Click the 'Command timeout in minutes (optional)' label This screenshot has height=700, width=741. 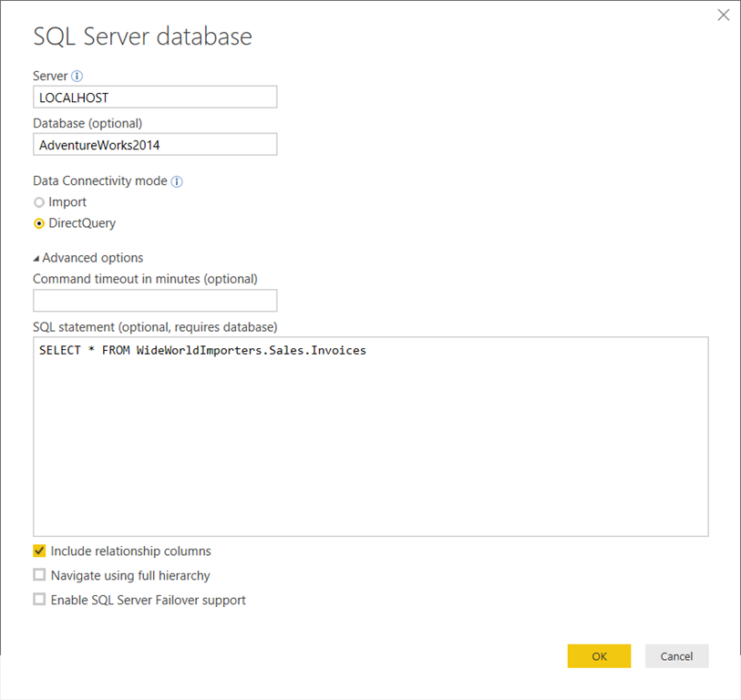145,279
